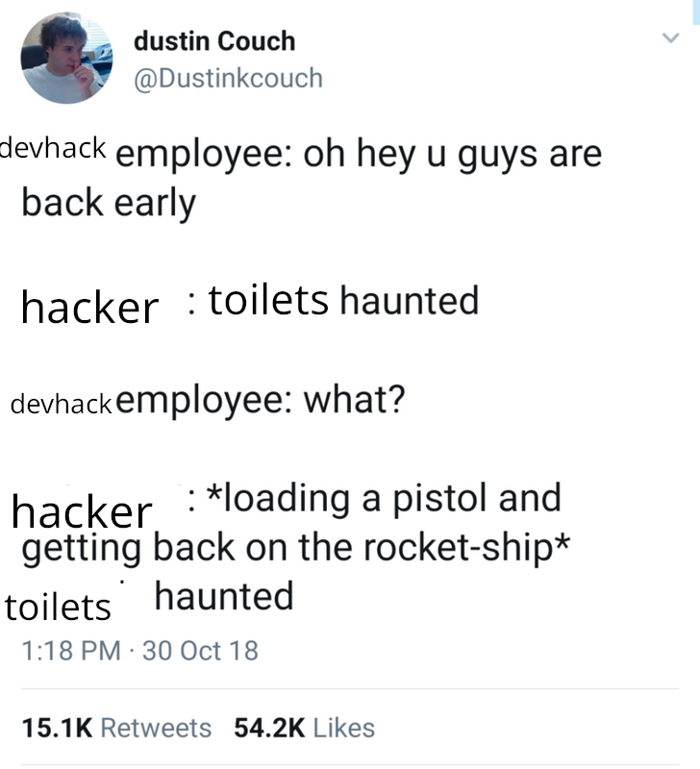The height and width of the screenshot is (769, 700).
Task: Click the '*loading a pistol and' text
Action: point(384,498)
